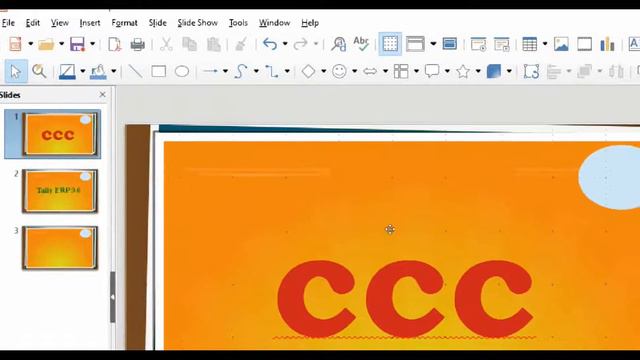Click the New presentation icon
Screen dimensions: 640x360
(16, 44)
